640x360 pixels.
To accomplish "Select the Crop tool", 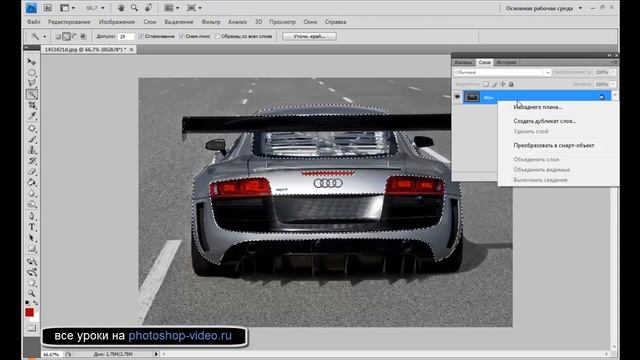I will coord(31,105).
